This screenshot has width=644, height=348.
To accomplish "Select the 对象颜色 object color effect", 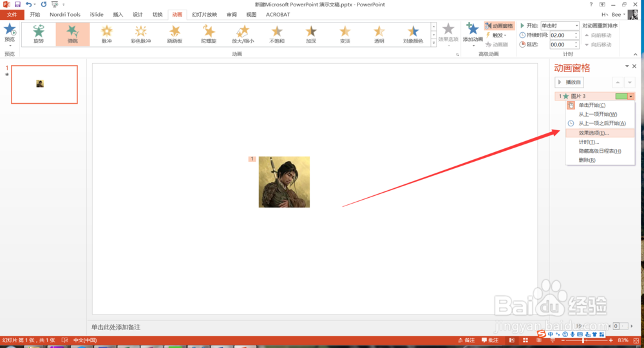I will pos(413,34).
